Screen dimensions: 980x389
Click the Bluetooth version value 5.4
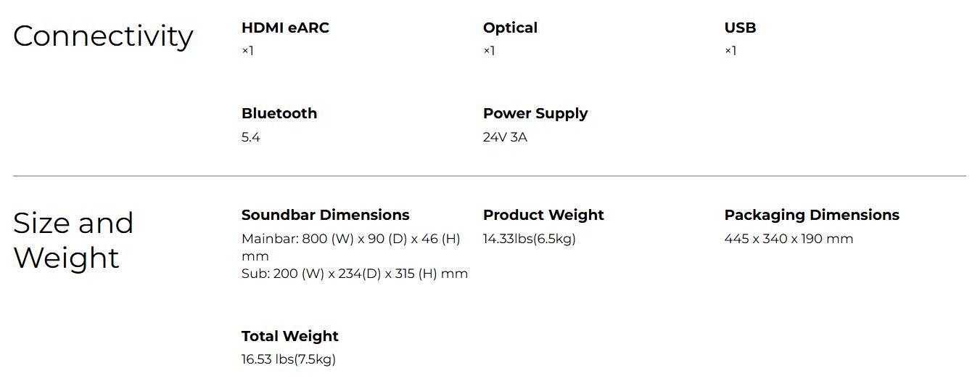coord(251,137)
